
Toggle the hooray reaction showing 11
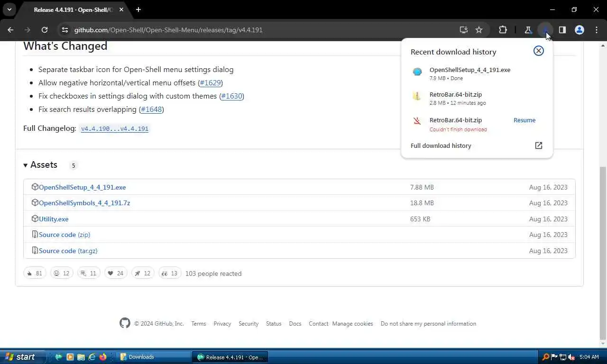[x=89, y=273]
